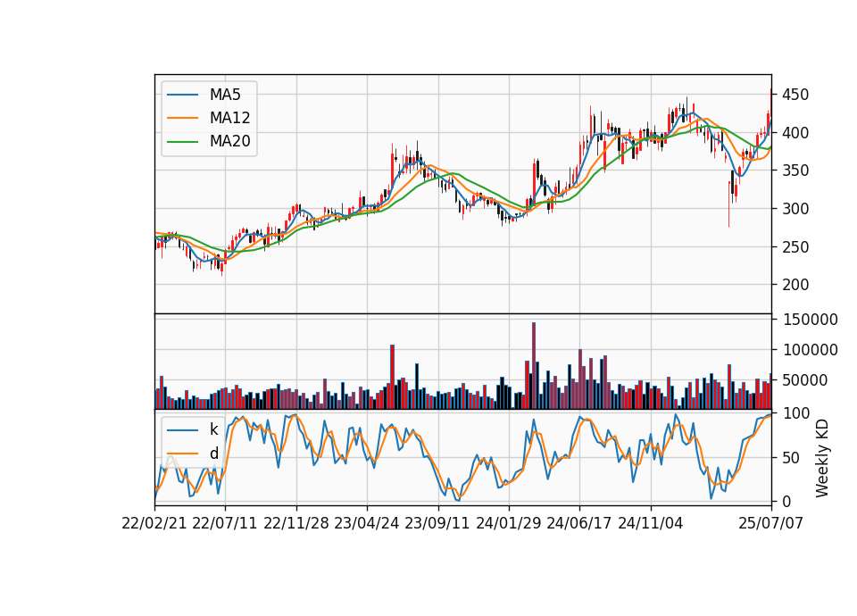Click the 150000 volume axis label
This screenshot has height=616, width=857.
click(x=810, y=320)
